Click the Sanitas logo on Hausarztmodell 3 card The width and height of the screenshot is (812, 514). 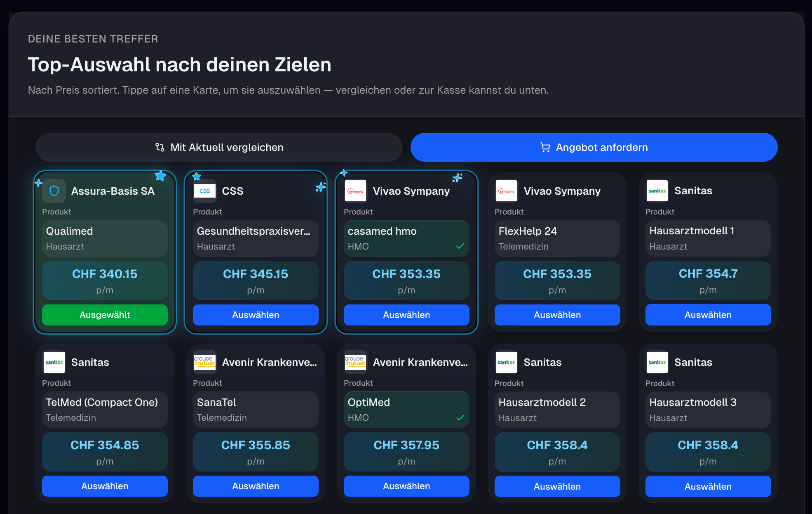coord(657,362)
